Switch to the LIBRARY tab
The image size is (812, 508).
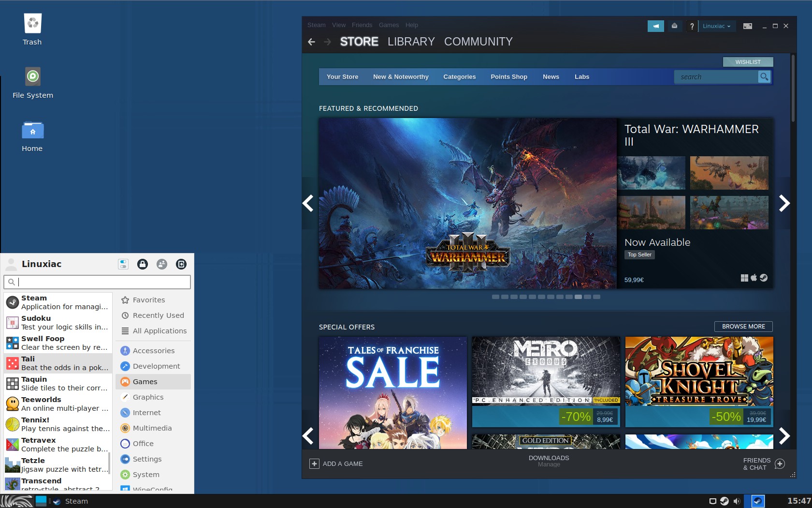coord(411,42)
